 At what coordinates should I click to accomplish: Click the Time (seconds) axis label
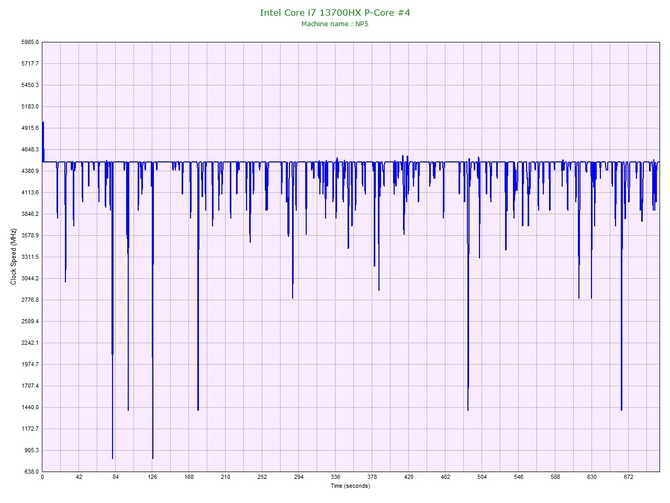click(350, 486)
